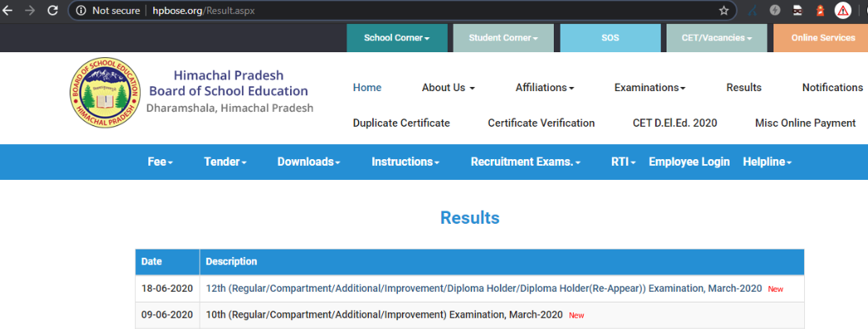Expand the Examinations dropdown
Viewport: 868px width, 329px height.
(650, 87)
